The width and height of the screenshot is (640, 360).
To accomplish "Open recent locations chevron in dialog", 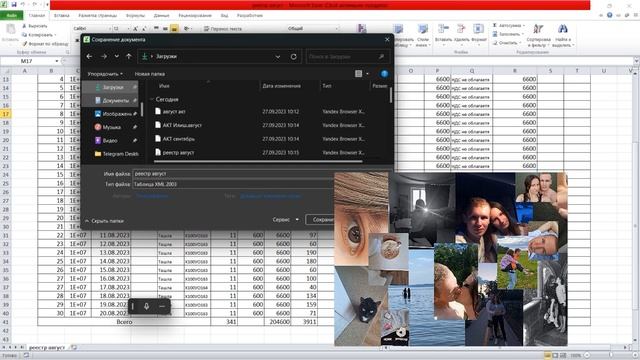I will click(117, 56).
